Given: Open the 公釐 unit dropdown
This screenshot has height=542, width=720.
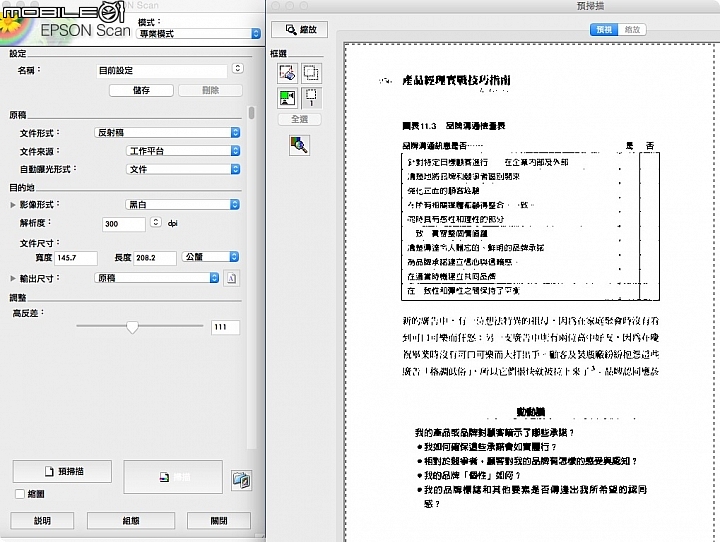Looking at the screenshot, I should pos(210,257).
